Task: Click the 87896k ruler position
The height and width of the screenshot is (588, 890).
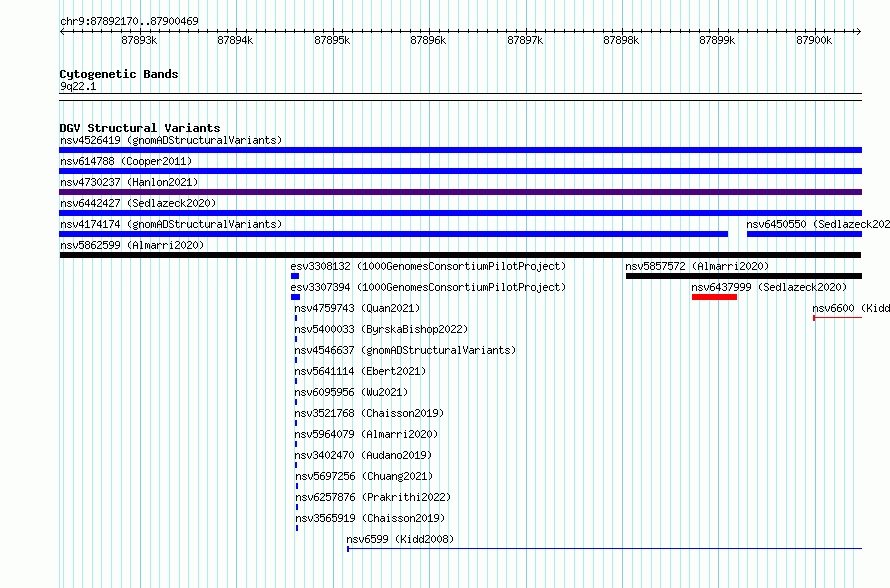Action: (x=428, y=40)
